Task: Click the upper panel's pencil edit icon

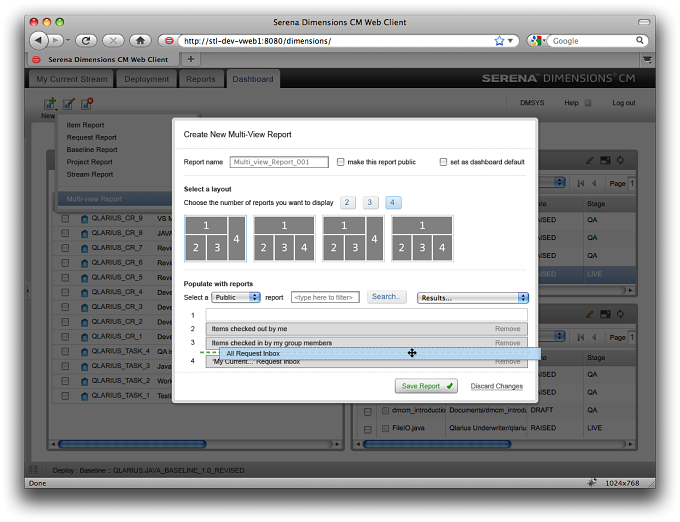Action: [x=589, y=160]
